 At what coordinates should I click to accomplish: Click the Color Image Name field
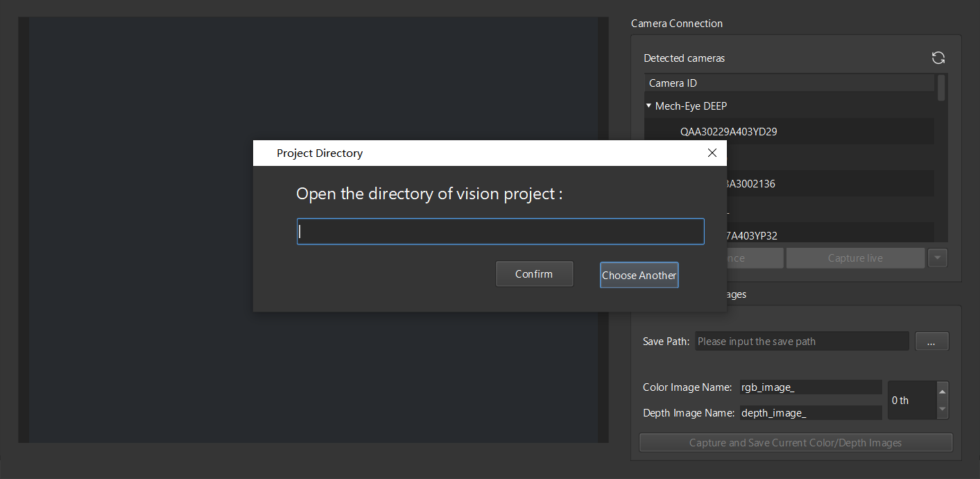pyautogui.click(x=810, y=387)
